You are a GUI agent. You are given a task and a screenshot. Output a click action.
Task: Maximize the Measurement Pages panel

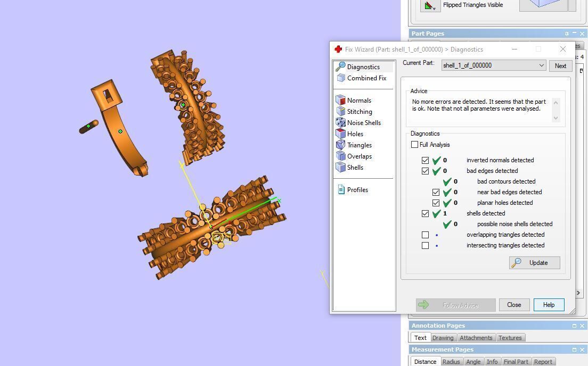[574, 350]
